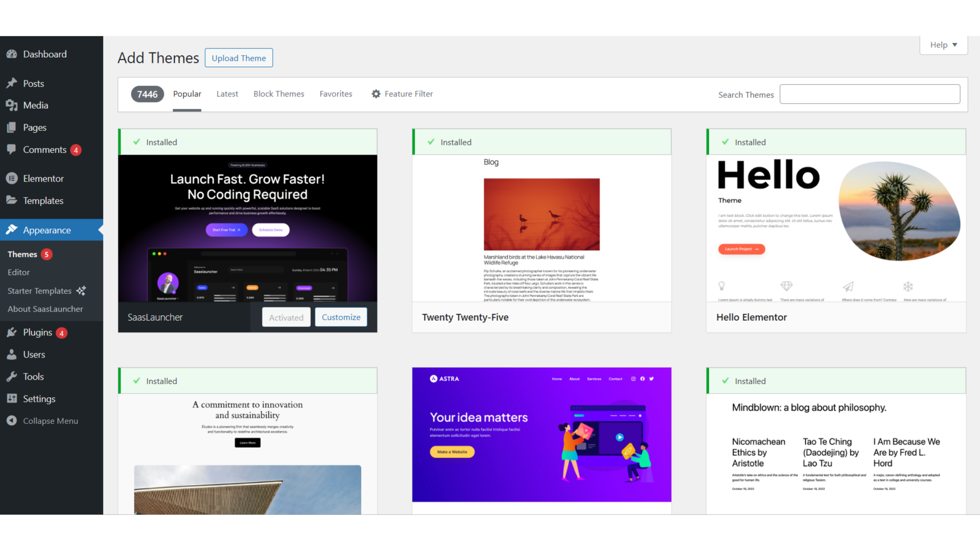Click the Posts pushpin icon
Screen dimensions: 980x551
12,83
